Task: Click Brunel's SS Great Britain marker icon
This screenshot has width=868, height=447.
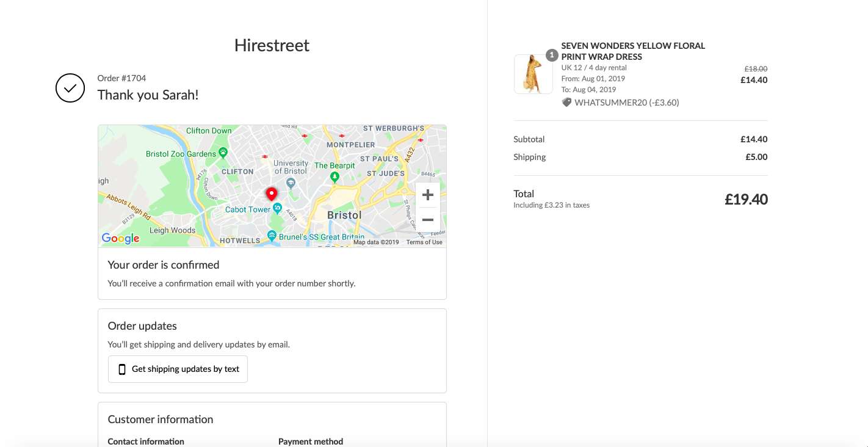Action: (272, 236)
